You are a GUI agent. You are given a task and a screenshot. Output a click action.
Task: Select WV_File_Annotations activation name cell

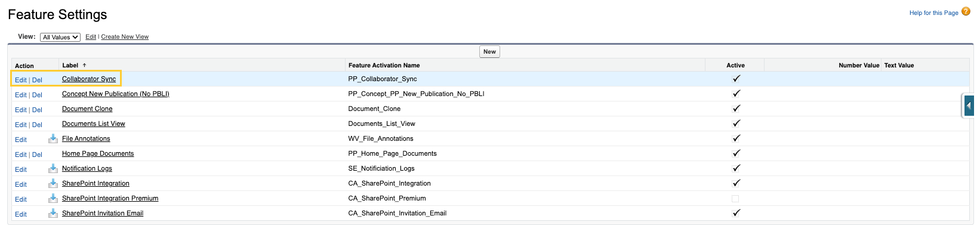381,138
